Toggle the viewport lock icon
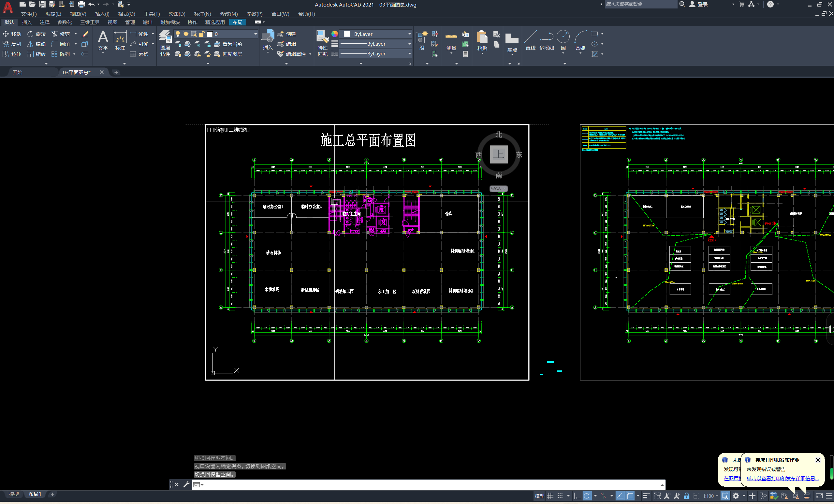This screenshot has height=504, width=834. [x=686, y=496]
